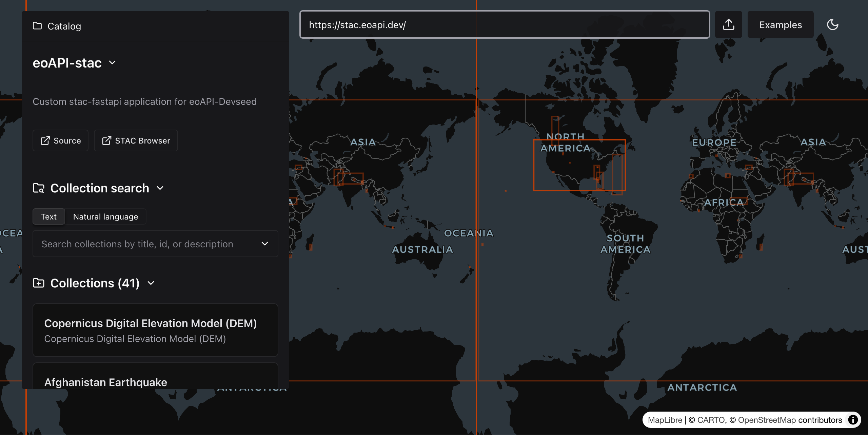This screenshot has width=868, height=435.
Task: Open the OpenStreetMap attribution link
Action: pos(767,420)
